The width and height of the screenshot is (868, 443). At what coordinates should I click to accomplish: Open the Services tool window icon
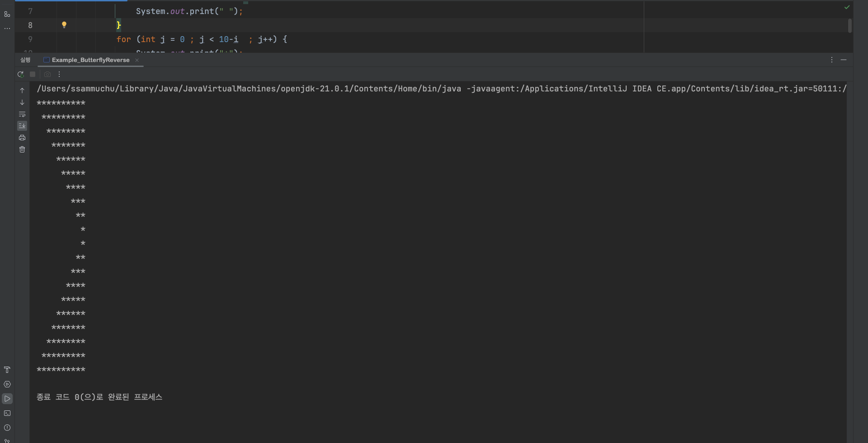[7, 384]
